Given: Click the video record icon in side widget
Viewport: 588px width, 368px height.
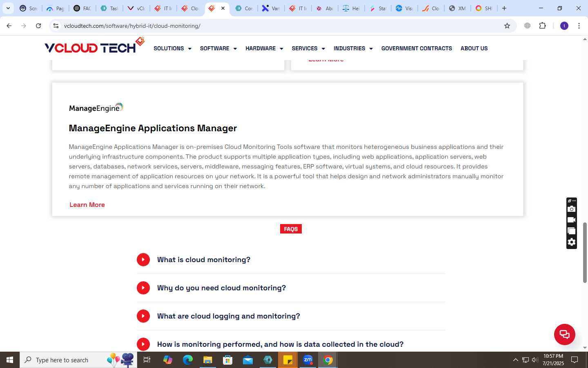Looking at the screenshot, I should (572, 220).
